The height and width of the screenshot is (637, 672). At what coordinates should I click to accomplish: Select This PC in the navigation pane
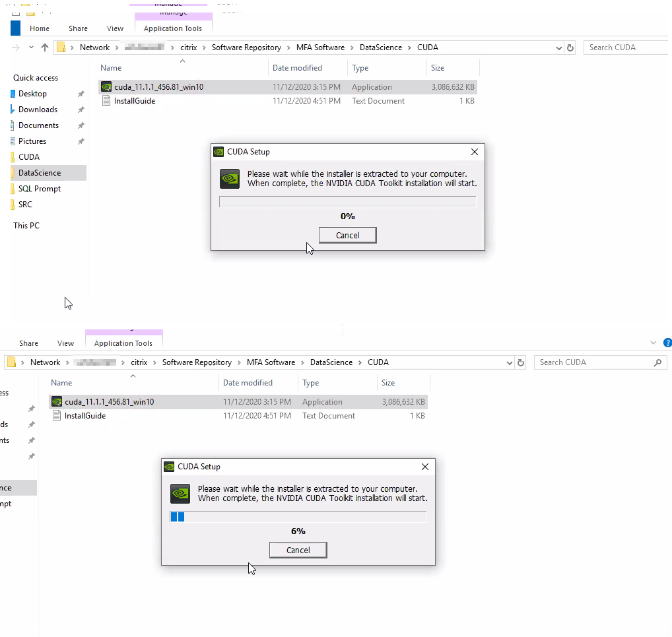tap(26, 226)
